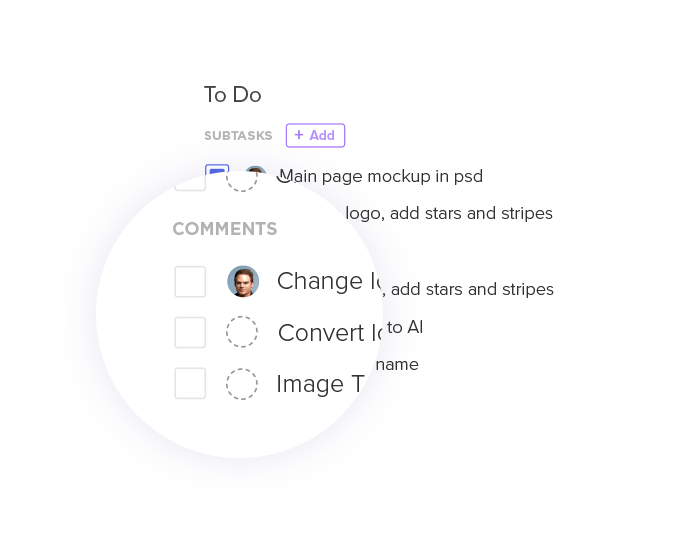Click the upper 'logo, add stars and stripes' text
Screen dimensions: 690x550
click(449, 213)
